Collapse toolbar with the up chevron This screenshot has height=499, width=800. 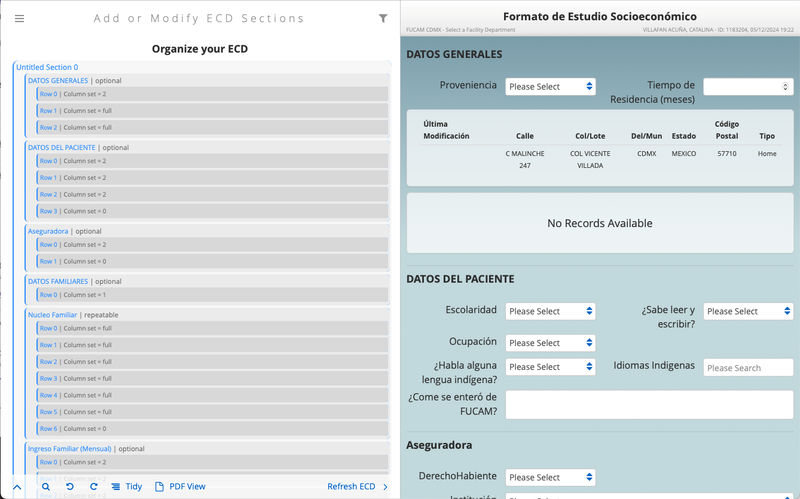[17, 487]
